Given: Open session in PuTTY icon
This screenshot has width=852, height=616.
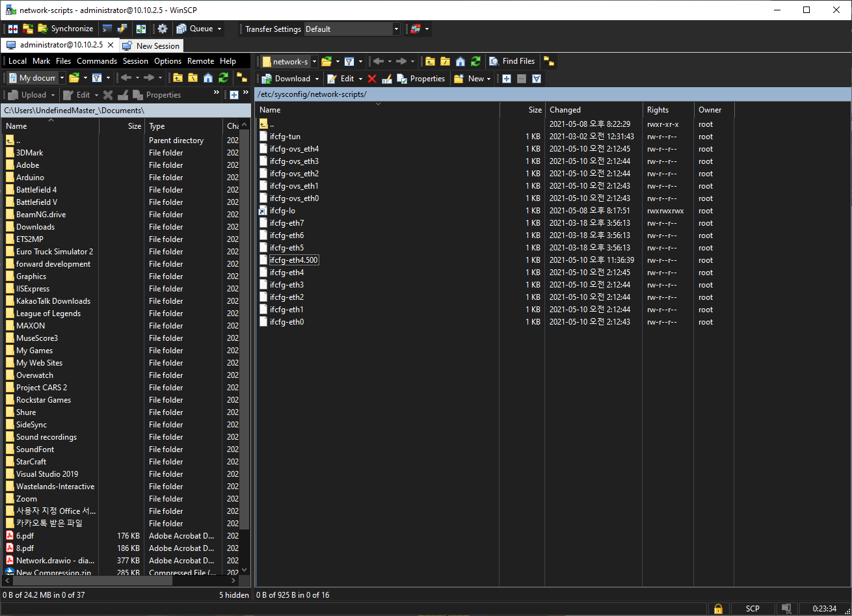Looking at the screenshot, I should point(122,29).
